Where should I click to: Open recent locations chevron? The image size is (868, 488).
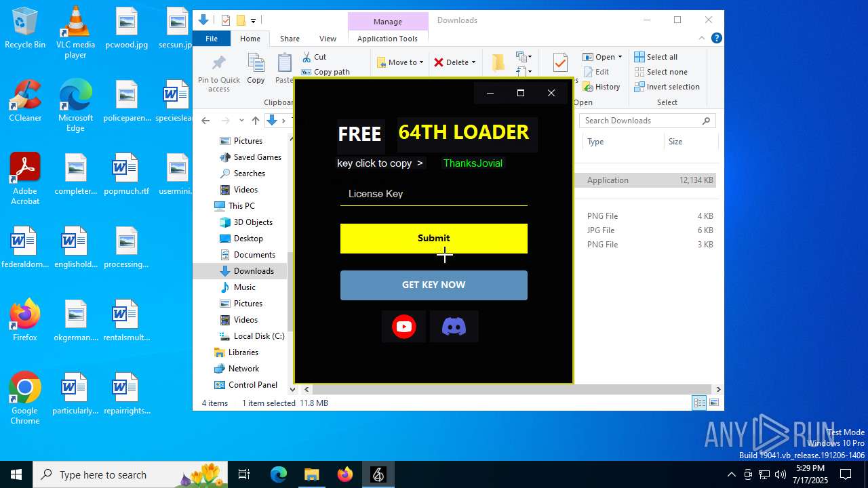point(241,121)
